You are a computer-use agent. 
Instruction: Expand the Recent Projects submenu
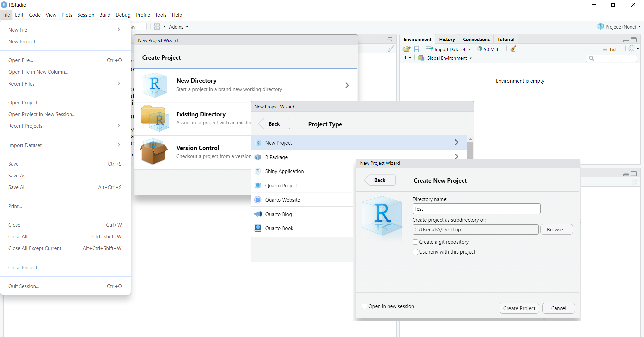point(65,126)
